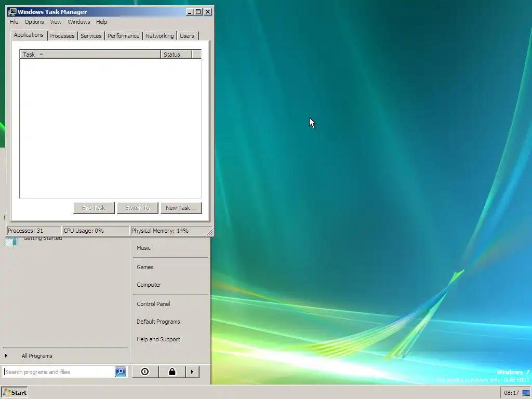The width and height of the screenshot is (532, 399).
Task: Open Help and Support
Action: [x=158, y=339]
